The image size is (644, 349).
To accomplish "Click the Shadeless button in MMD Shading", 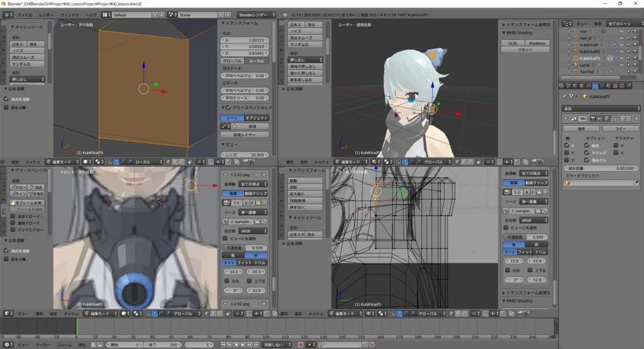I will 537,43.
